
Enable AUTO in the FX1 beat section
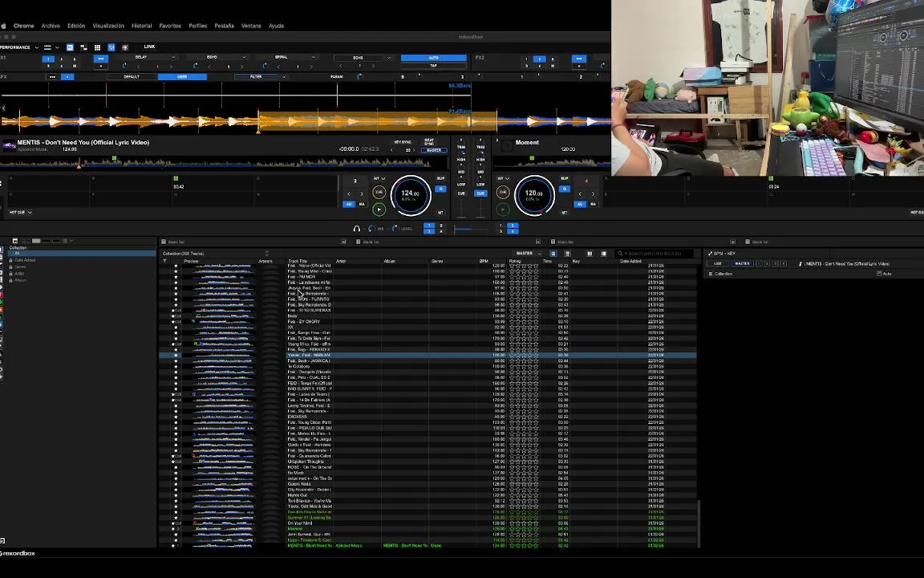tap(434, 58)
